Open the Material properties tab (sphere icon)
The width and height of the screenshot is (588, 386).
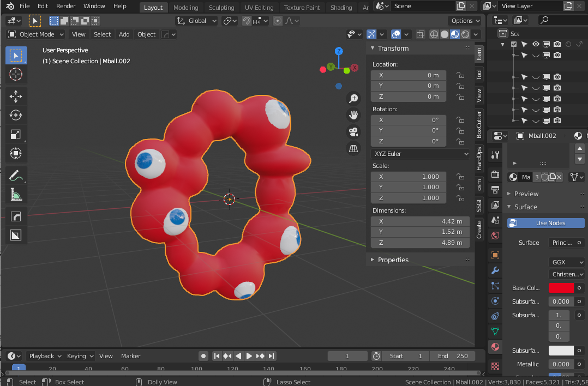click(495, 347)
